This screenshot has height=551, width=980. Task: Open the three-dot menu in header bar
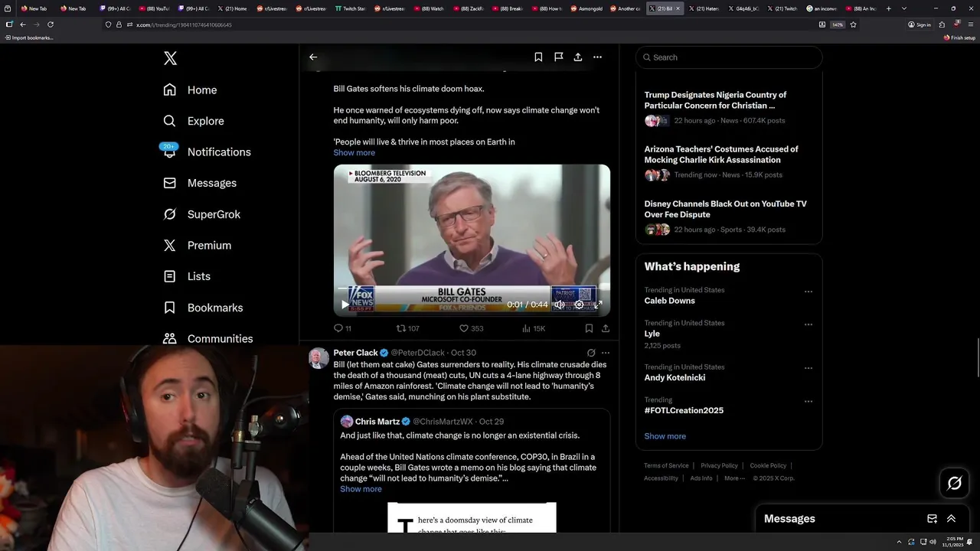[x=597, y=57]
